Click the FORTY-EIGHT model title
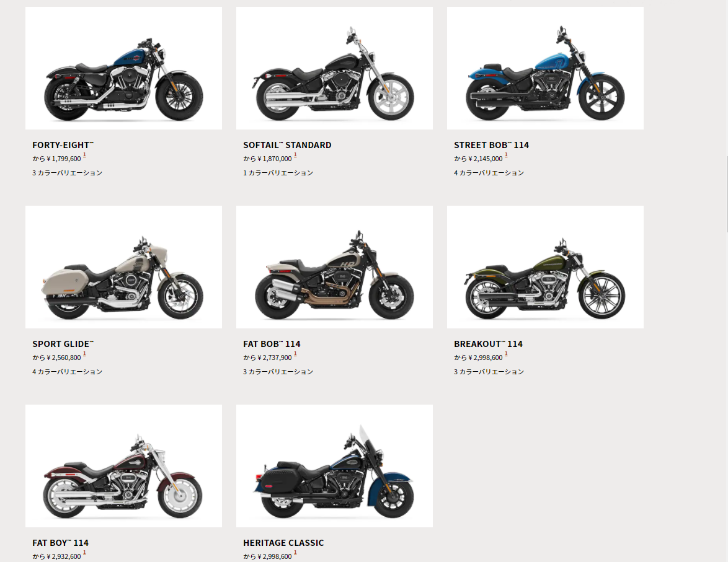728x562 pixels. (63, 145)
